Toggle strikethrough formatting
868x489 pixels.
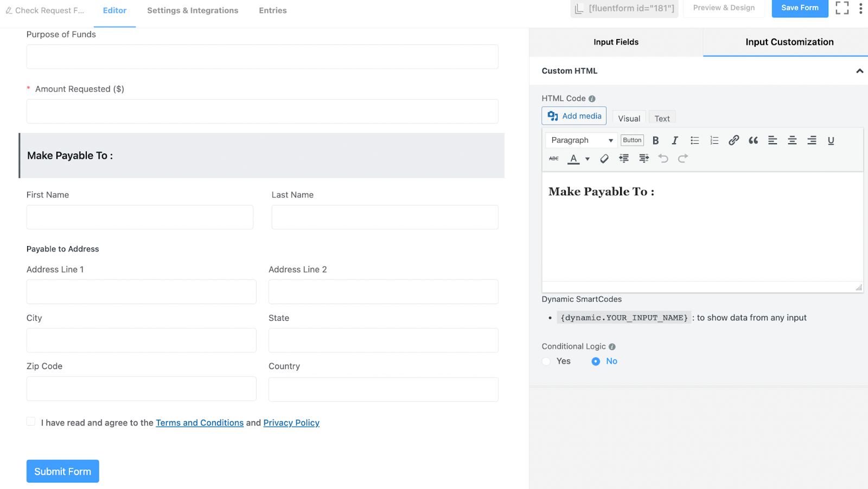pos(554,158)
